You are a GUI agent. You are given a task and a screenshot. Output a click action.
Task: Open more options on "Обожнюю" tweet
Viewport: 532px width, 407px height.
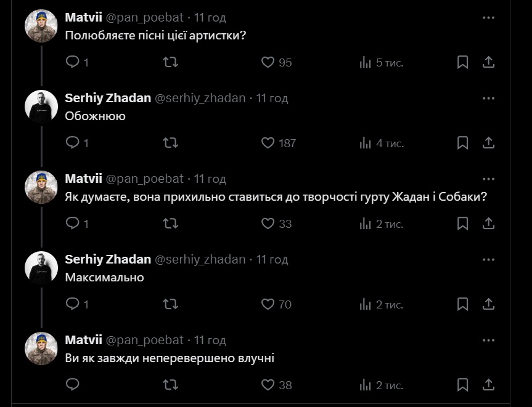pos(488,99)
